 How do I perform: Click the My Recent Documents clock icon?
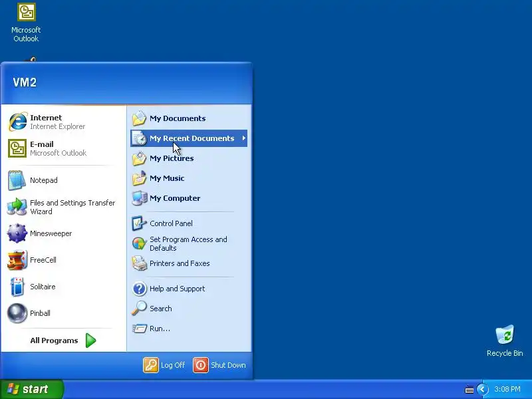tap(139, 138)
